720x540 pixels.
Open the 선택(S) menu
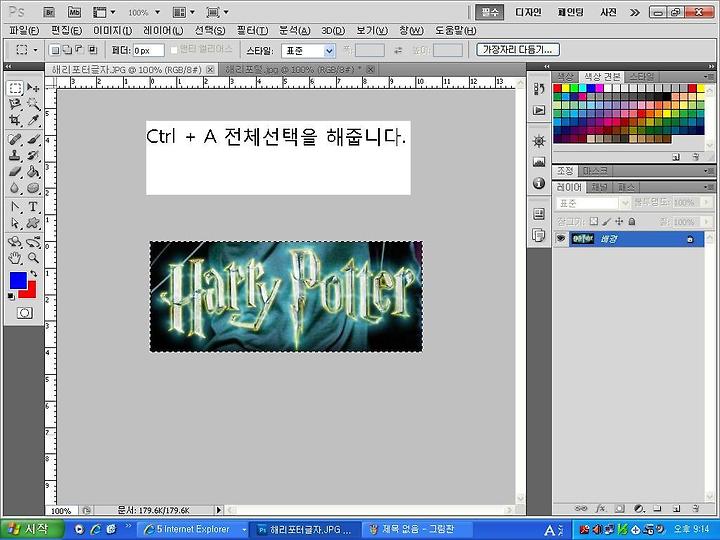coord(210,31)
